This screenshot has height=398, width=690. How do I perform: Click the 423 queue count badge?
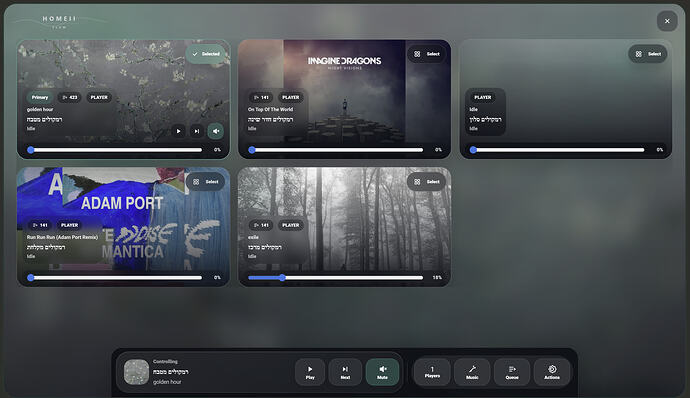[x=70, y=97]
